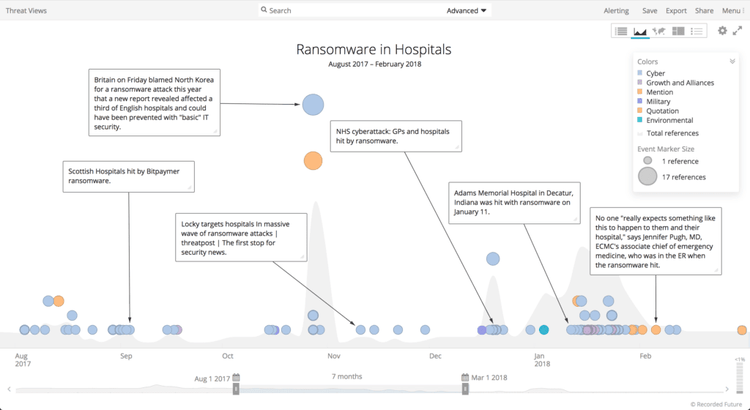Click the Share button

(x=704, y=10)
